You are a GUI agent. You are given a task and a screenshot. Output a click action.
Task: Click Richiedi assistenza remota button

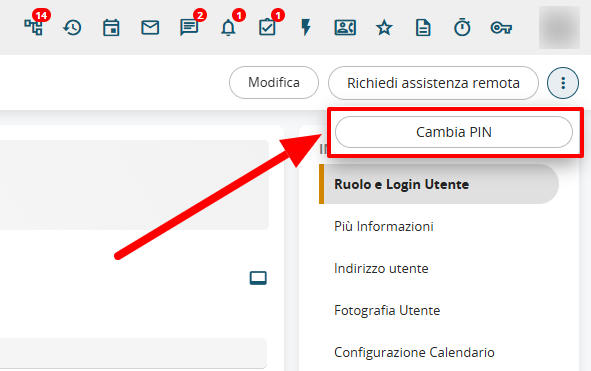tap(433, 83)
